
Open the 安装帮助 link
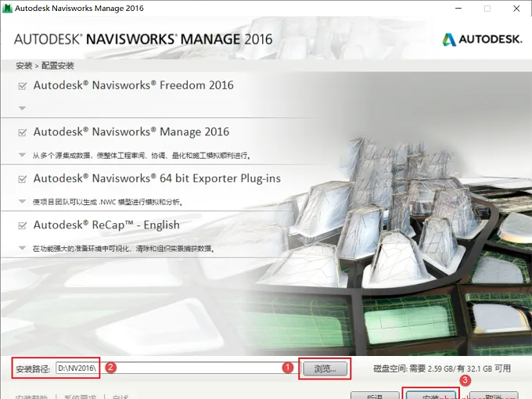[32, 397]
